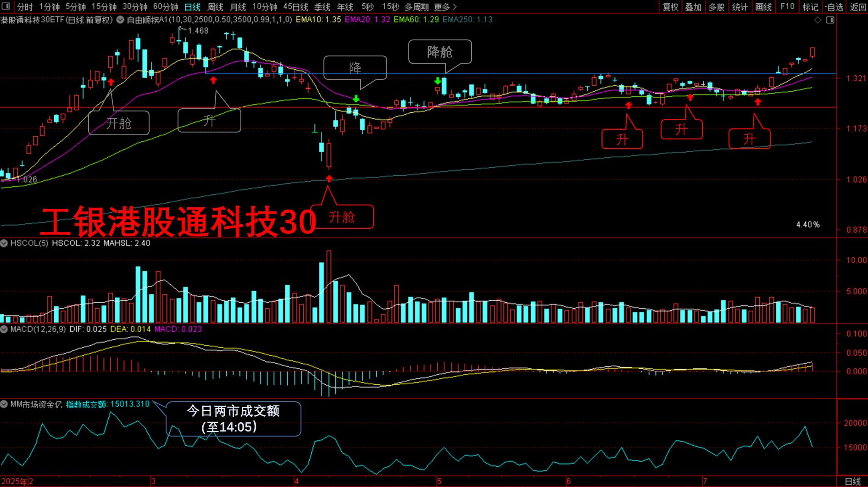
Task: Click the EMA20: 1.32 value
Action: tap(367, 20)
